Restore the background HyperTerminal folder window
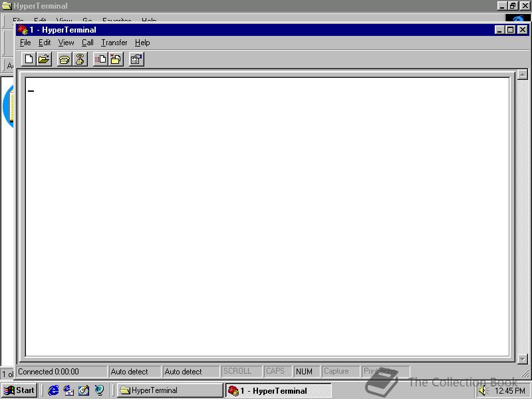The height and width of the screenshot is (399, 532). click(513, 6)
